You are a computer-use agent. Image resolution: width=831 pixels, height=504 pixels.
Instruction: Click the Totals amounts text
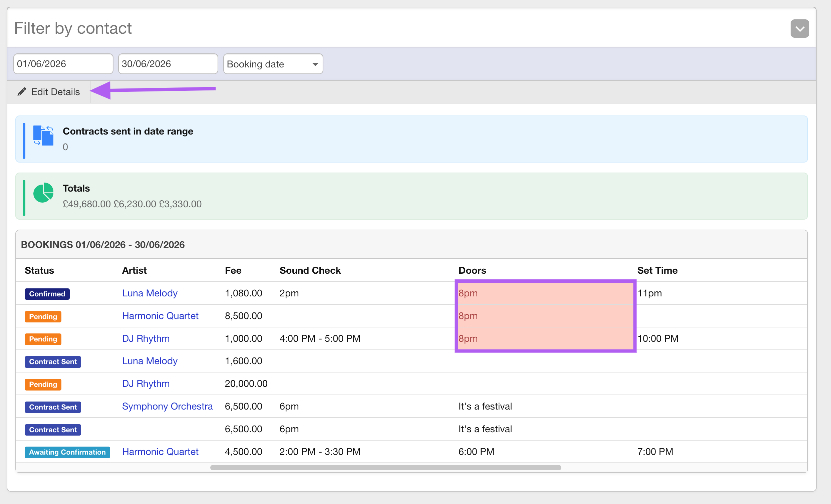point(132,204)
